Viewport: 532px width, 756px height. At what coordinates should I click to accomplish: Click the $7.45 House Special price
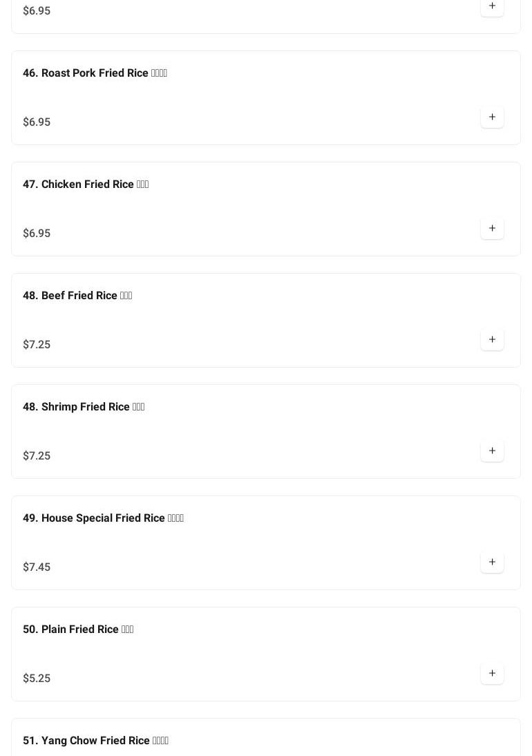(37, 567)
